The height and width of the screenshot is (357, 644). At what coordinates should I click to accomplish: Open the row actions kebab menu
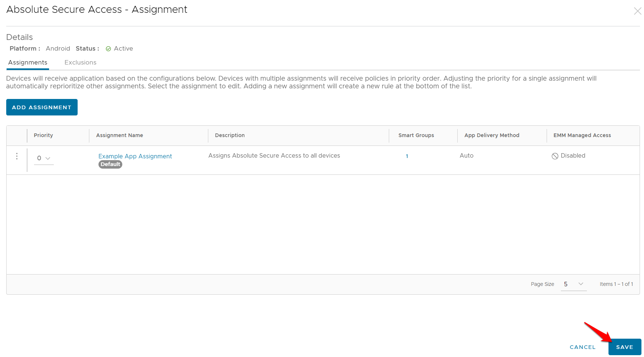(x=17, y=157)
